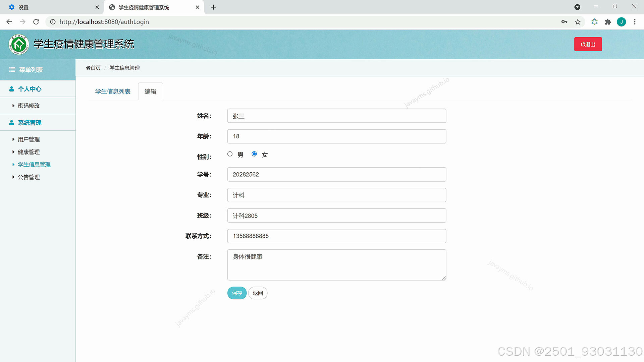Screen dimensions: 644x362
Task: Click the 专业 input field
Action: (337, 195)
